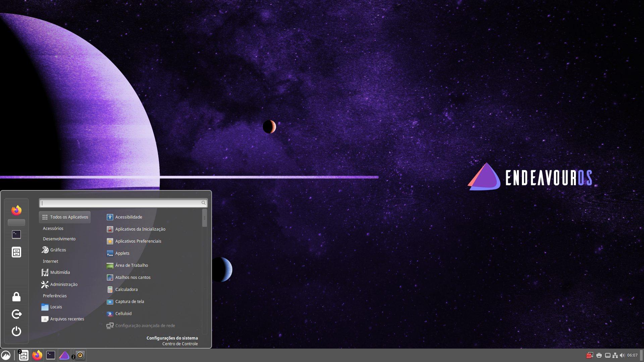
Task: Focus the menu search input field
Action: point(121,203)
